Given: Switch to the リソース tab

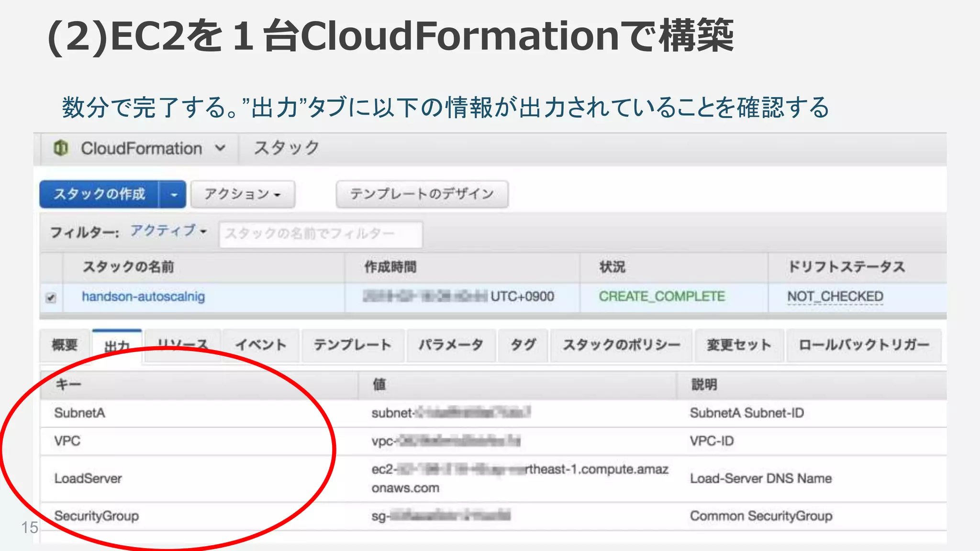Looking at the screenshot, I should coord(183,345).
